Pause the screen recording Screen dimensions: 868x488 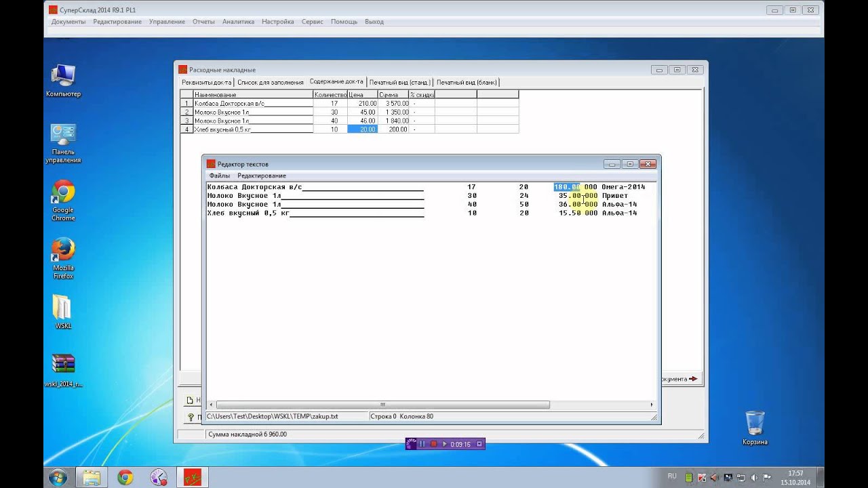point(422,444)
